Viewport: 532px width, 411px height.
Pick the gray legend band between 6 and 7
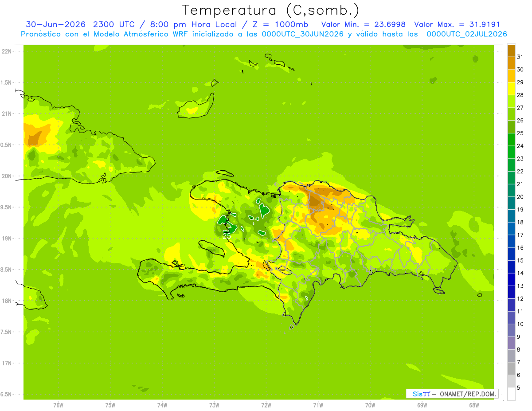pos(511,368)
